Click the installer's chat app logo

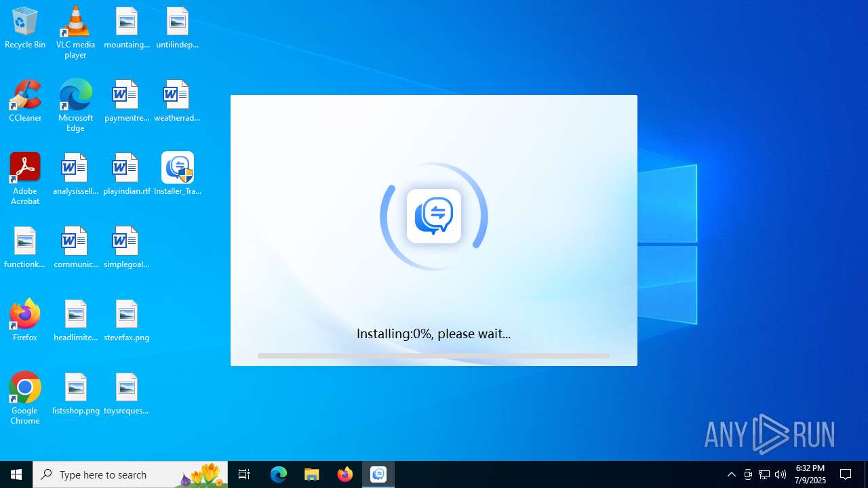434,216
